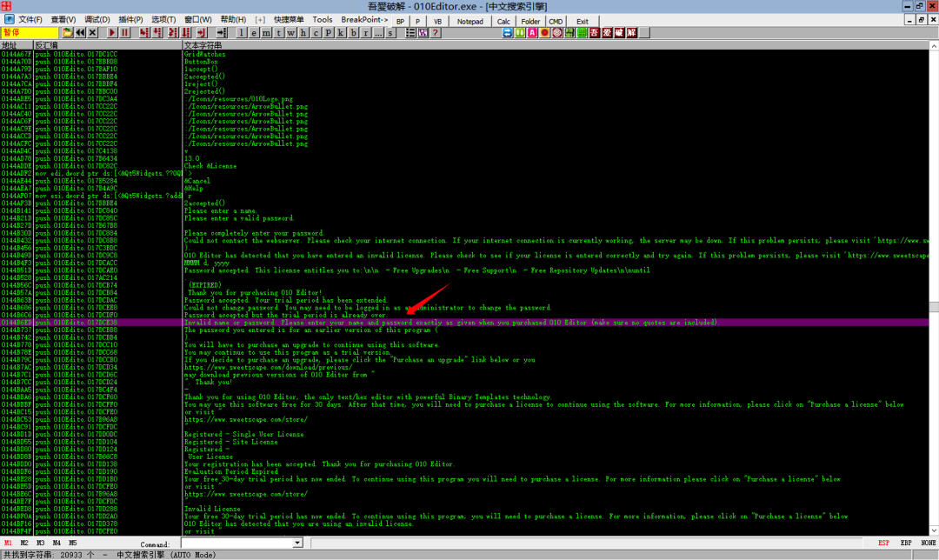Open References window with 'r' button
Image resolution: width=939 pixels, height=560 pixels.
point(366,33)
